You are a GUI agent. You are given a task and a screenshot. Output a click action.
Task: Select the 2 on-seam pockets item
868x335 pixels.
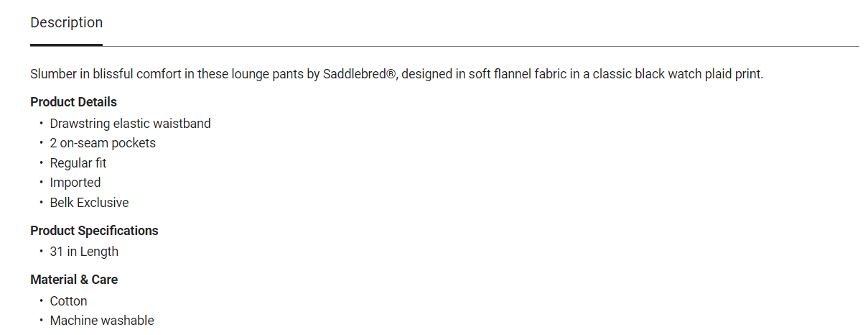click(103, 143)
